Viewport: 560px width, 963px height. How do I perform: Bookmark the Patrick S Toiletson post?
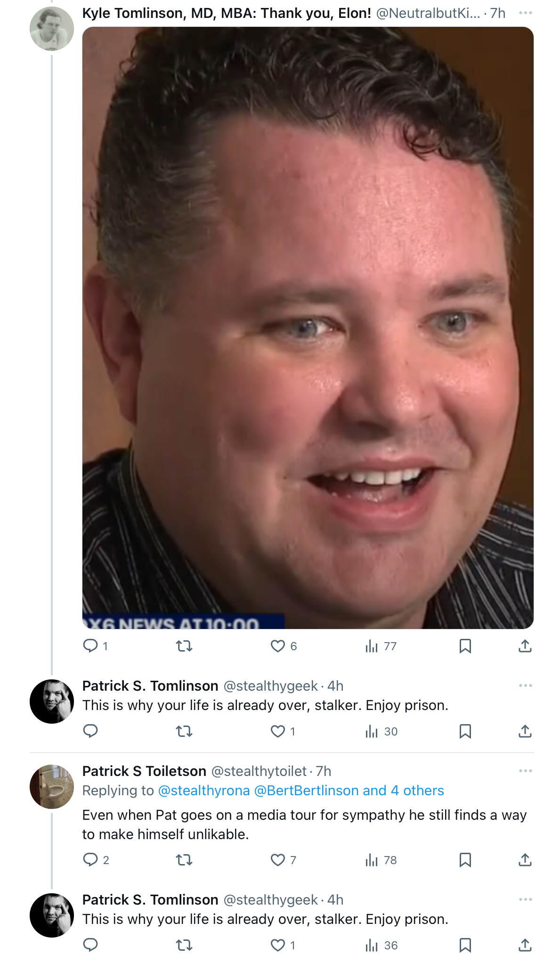click(465, 860)
